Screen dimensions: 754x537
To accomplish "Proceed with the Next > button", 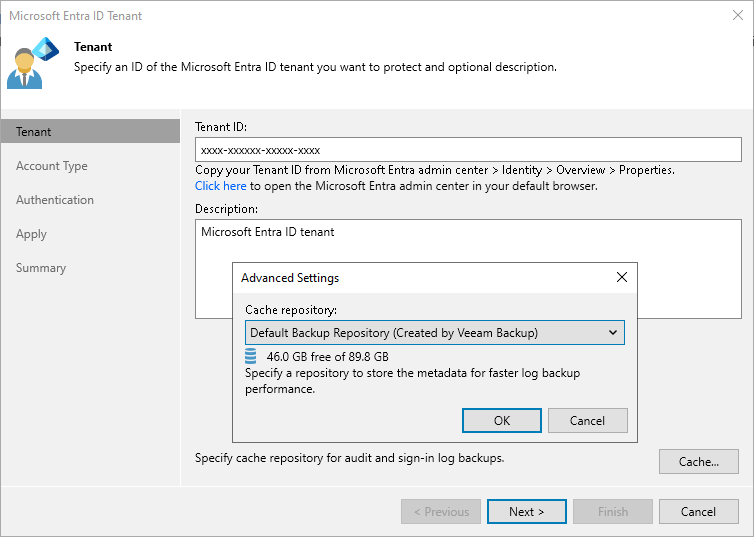I will [527, 512].
